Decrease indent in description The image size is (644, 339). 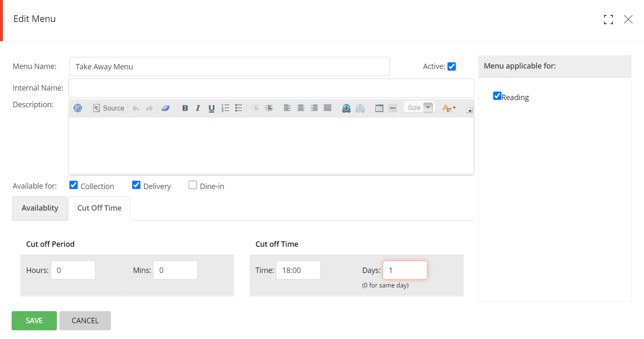pos(255,108)
